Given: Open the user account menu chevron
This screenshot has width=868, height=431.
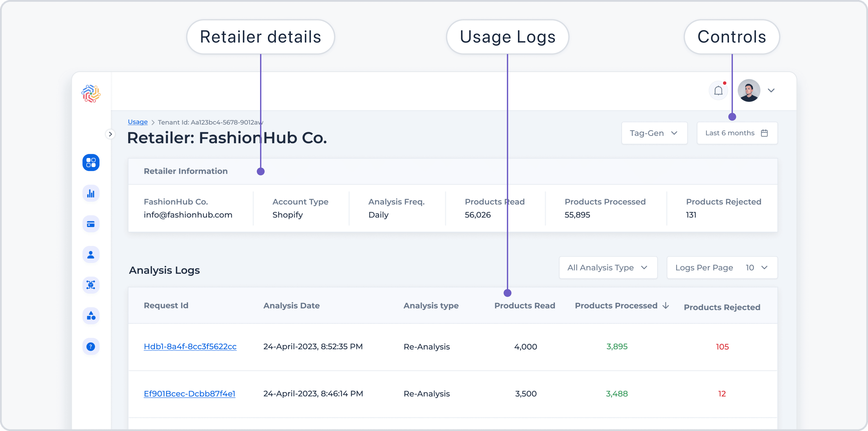Looking at the screenshot, I should point(771,90).
